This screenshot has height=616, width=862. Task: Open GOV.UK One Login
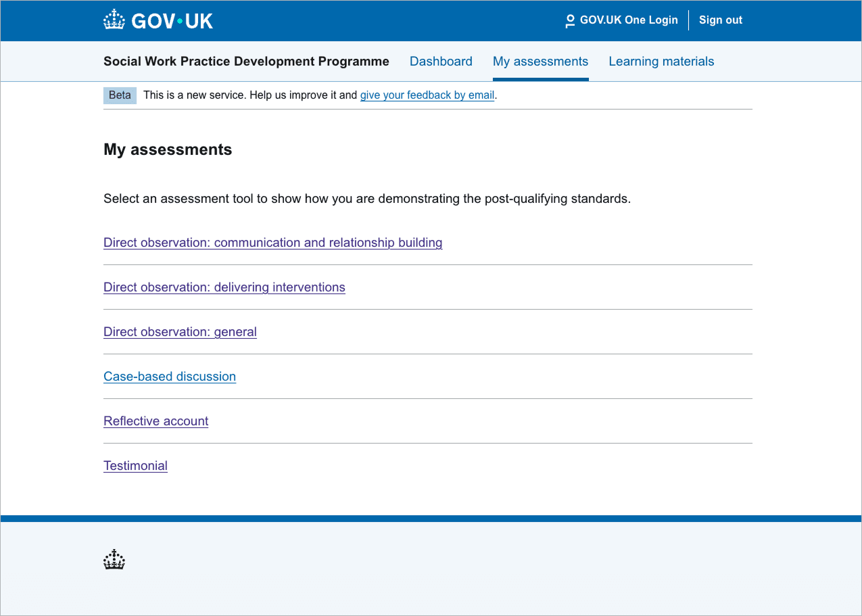point(629,20)
